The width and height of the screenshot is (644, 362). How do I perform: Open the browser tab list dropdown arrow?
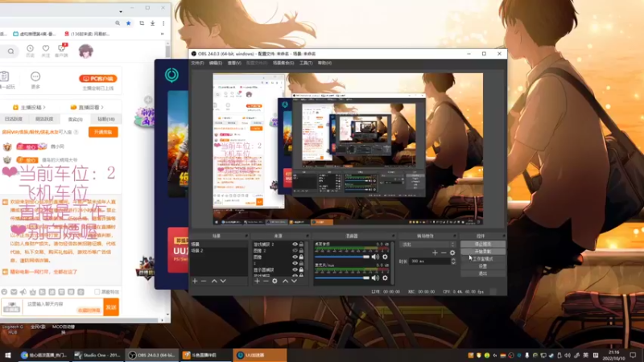tap(120, 11)
